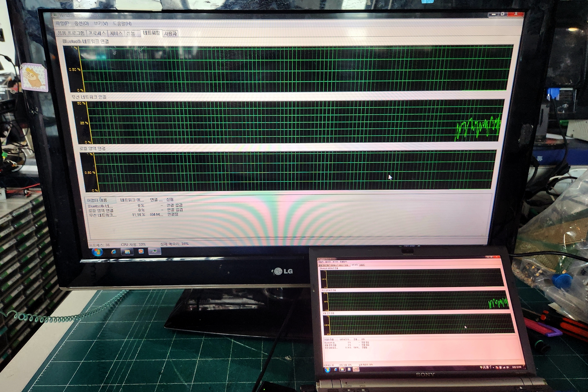Click the Task Manager taskbar icon on the large monitor
Screen dimensions: 588x392
tap(155, 251)
